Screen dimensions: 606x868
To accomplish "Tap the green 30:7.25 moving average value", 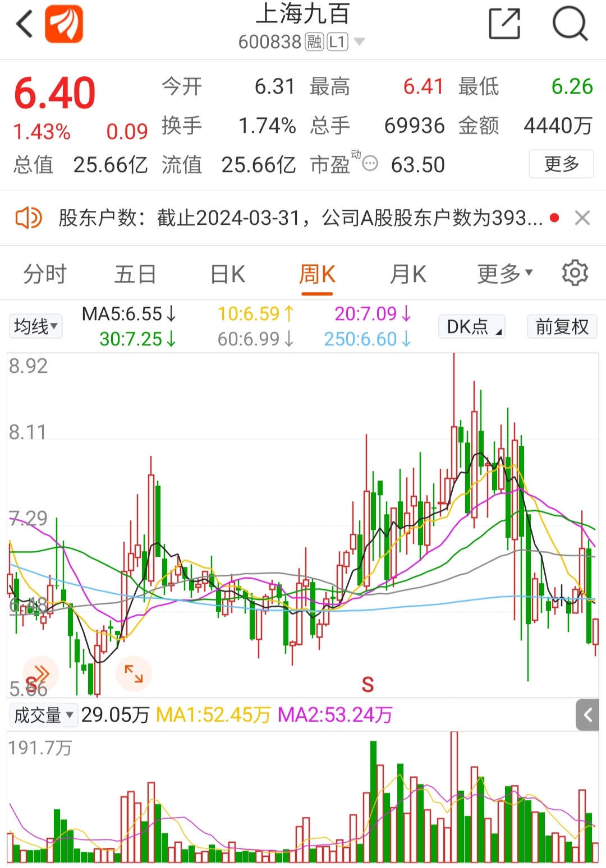I will tap(138, 339).
